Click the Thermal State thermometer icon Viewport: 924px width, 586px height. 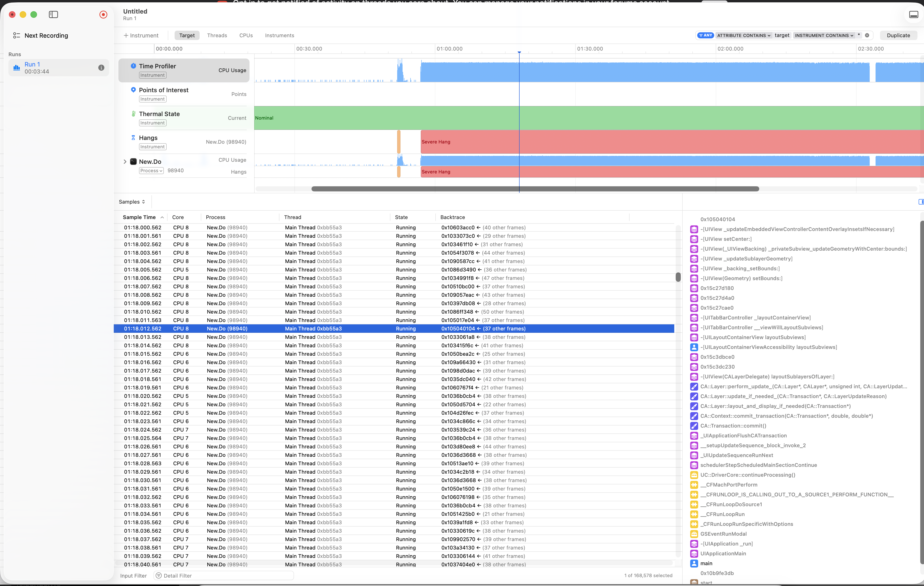[133, 114]
